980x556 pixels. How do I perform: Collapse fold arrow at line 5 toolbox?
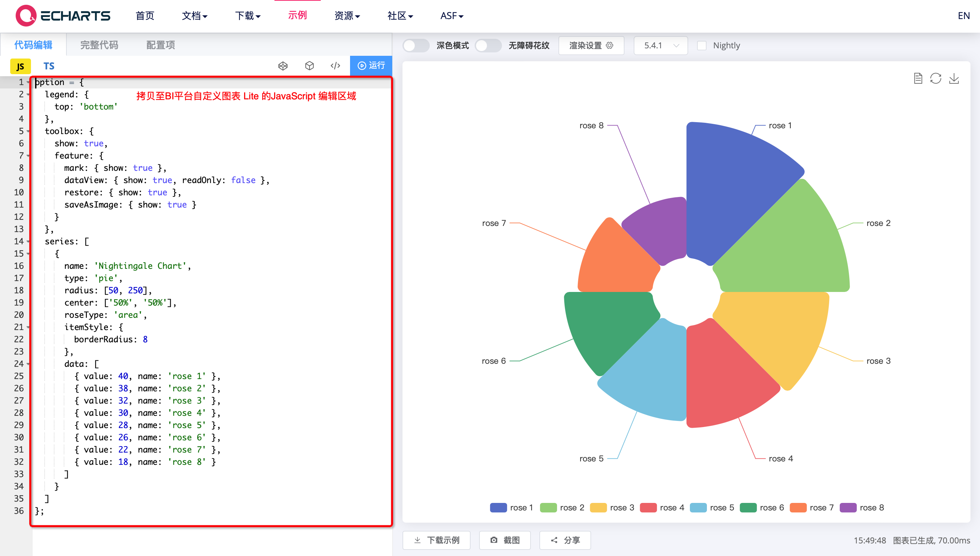[28, 131]
